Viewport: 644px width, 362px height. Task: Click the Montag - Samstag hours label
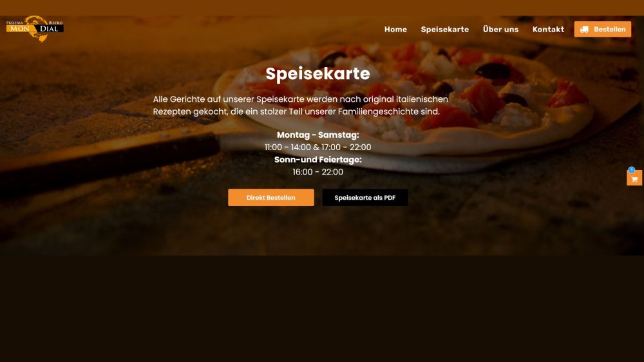click(318, 135)
